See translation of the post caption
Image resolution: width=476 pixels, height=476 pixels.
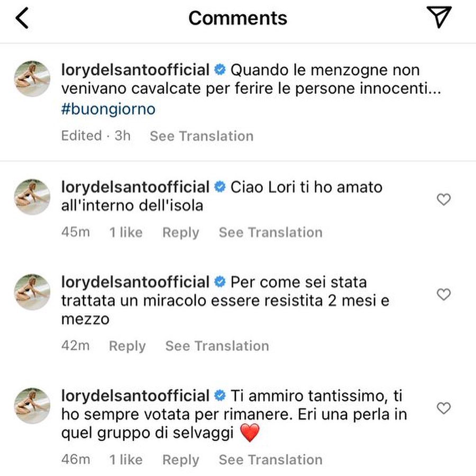201,136
